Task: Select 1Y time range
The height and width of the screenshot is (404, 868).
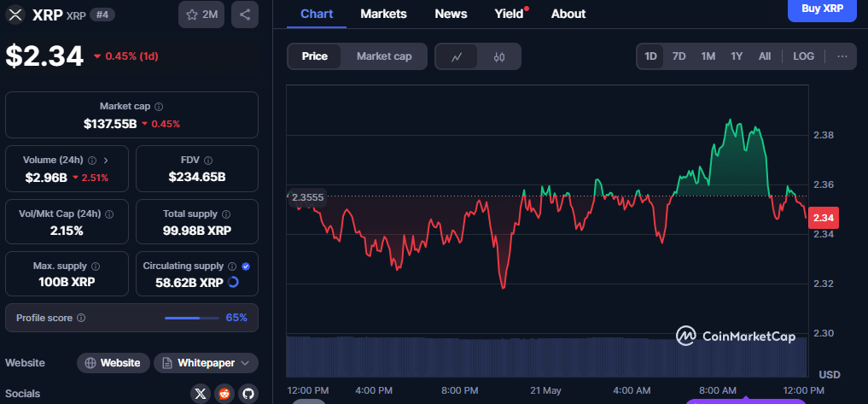Action: coord(737,56)
